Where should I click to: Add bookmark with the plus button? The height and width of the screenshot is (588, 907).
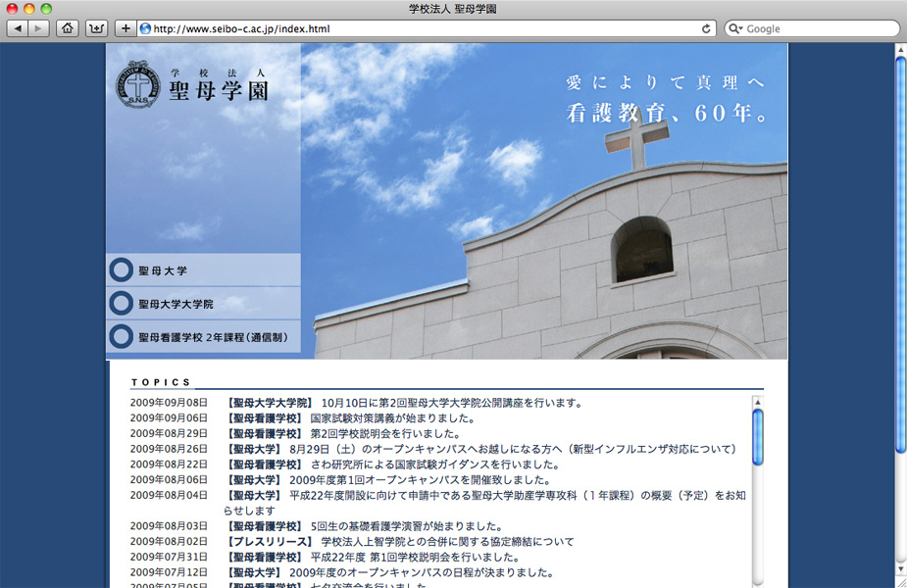(126, 28)
